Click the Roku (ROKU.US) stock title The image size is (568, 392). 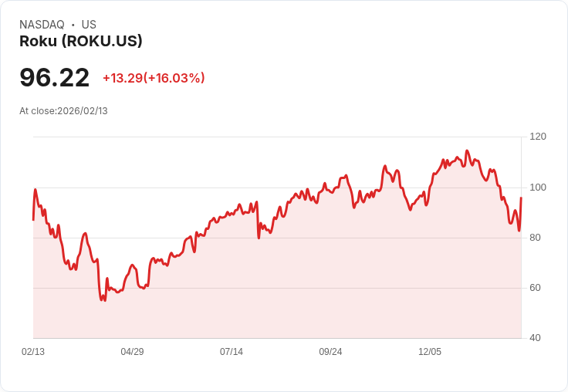click(x=81, y=41)
